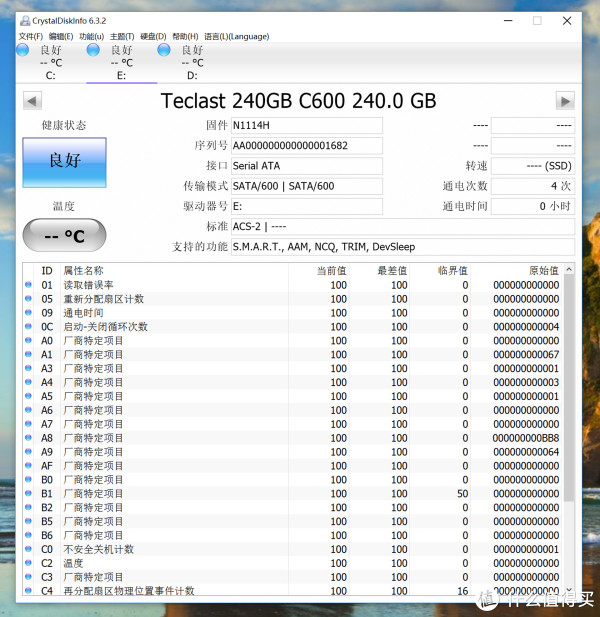This screenshot has width=600, height=617.
Task: Click the rotation speed field (SSD)
Action: (x=533, y=166)
